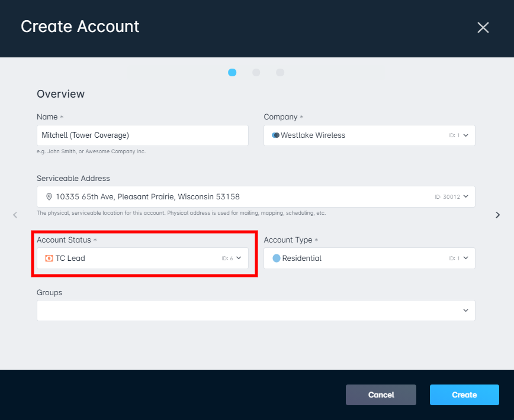Go to previous step with left arrow

[x=15, y=215]
